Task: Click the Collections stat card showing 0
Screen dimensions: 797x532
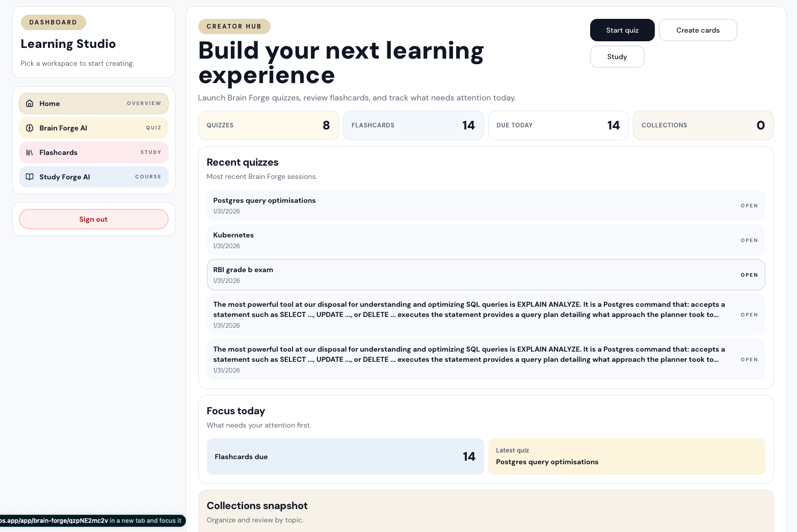Action: pyautogui.click(x=703, y=125)
